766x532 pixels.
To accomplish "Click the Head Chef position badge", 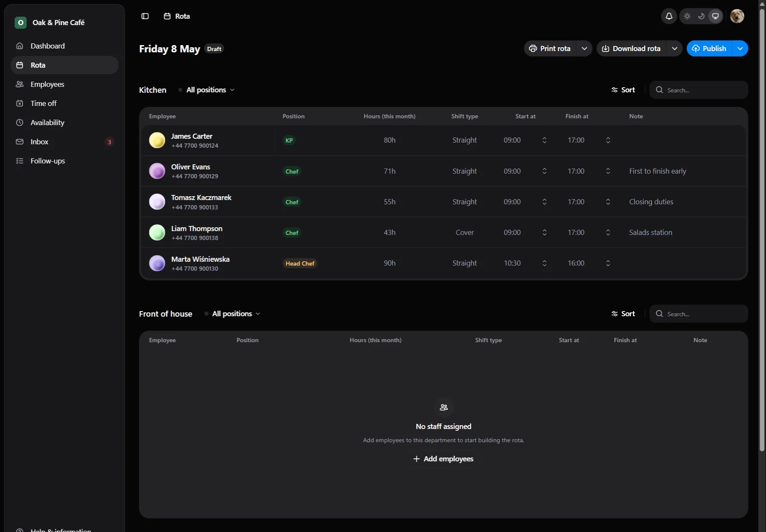I will pyautogui.click(x=300, y=263).
